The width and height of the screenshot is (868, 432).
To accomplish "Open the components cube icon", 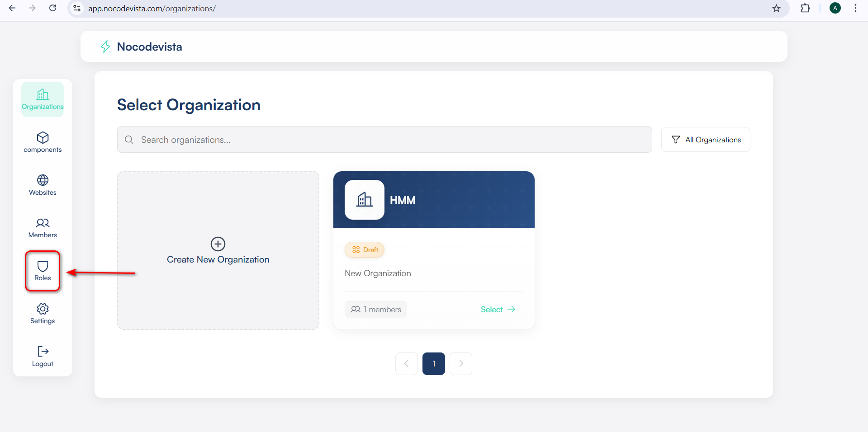I will tap(43, 137).
